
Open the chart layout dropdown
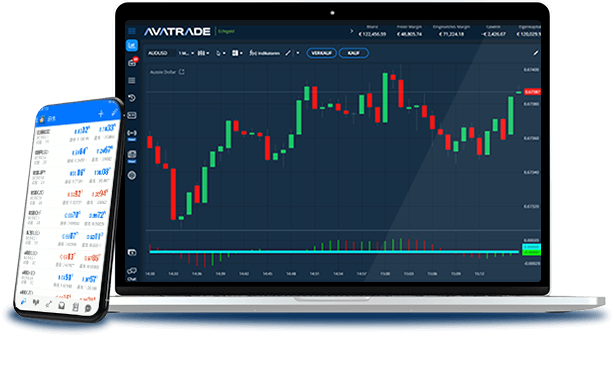(x=237, y=53)
